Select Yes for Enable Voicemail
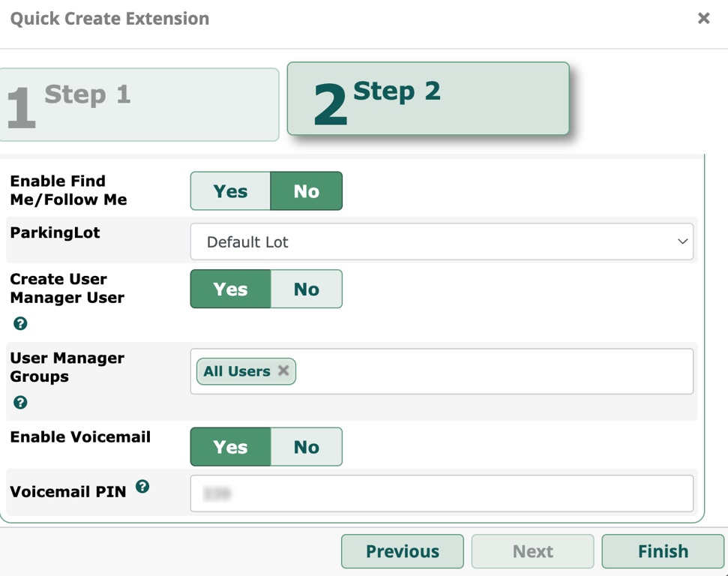 point(229,446)
